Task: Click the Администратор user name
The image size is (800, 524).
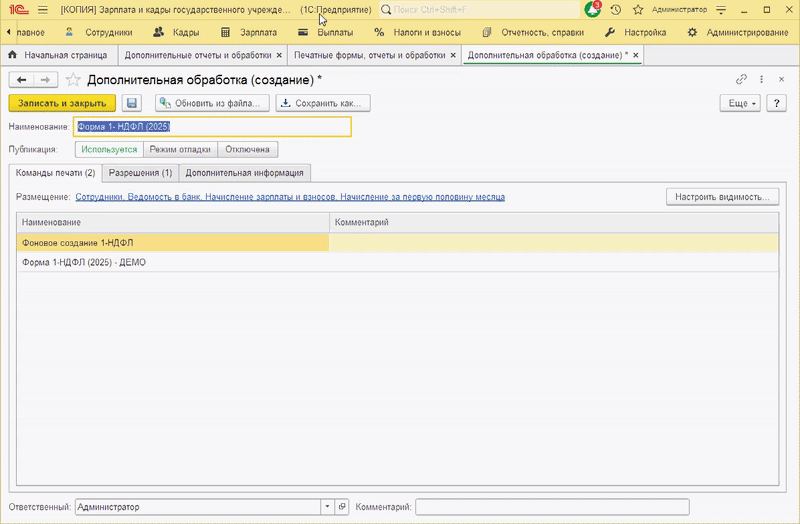Action: coord(680,10)
